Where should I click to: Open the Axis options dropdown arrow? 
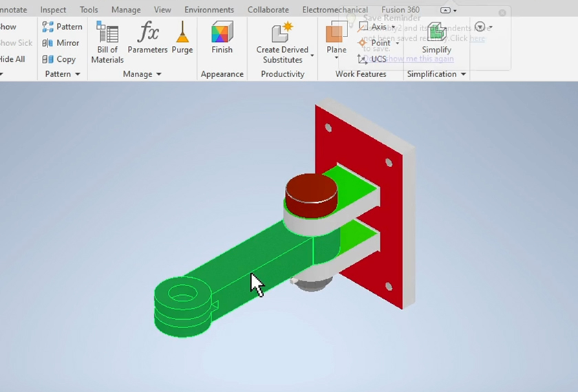[394, 28]
